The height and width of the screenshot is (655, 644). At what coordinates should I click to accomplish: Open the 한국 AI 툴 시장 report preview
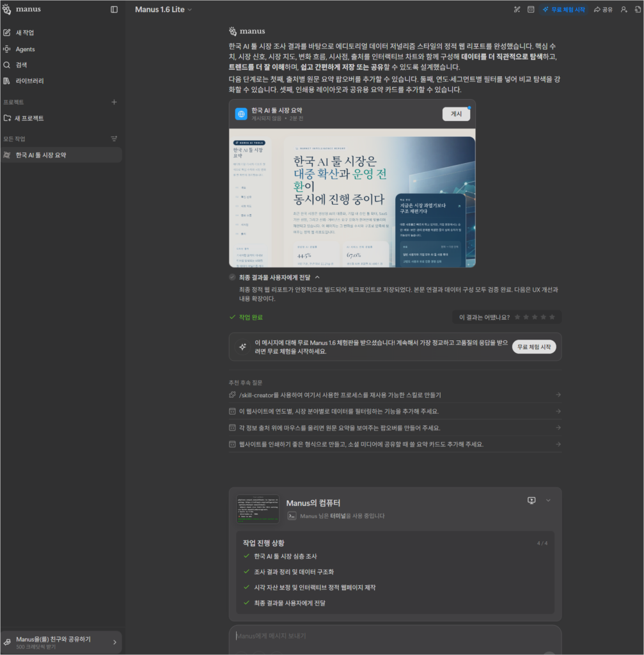(352, 197)
